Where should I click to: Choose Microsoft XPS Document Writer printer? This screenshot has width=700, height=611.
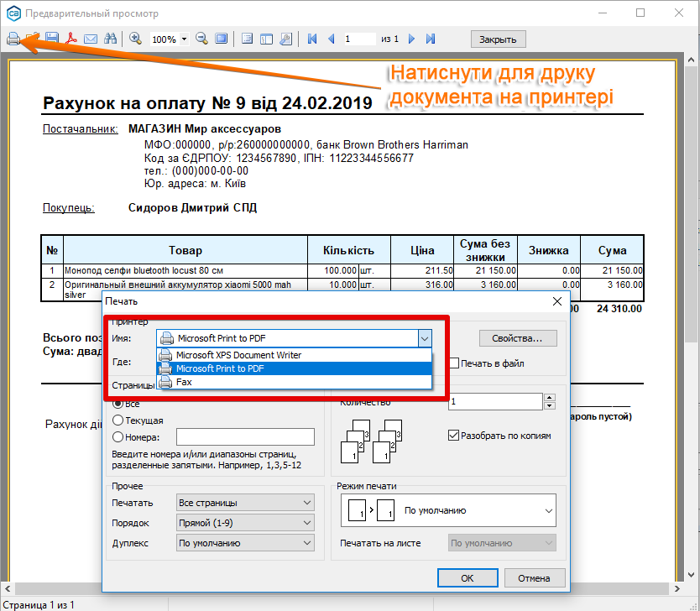pyautogui.click(x=295, y=355)
